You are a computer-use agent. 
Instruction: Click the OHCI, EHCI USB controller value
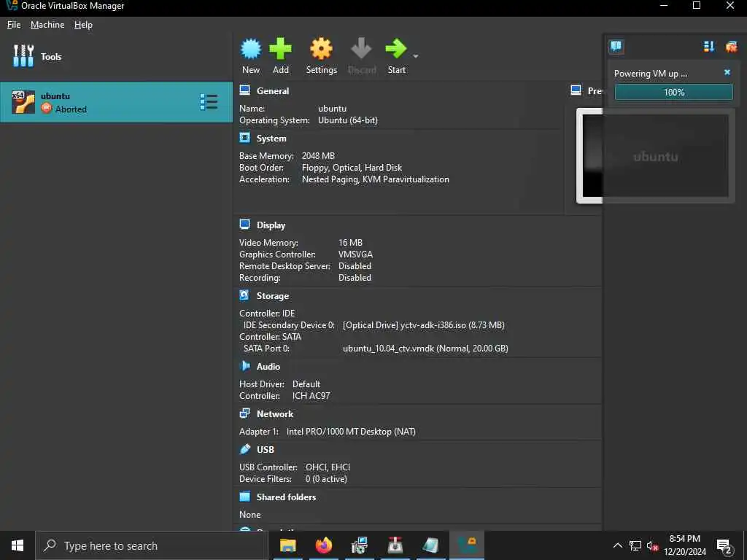point(328,467)
